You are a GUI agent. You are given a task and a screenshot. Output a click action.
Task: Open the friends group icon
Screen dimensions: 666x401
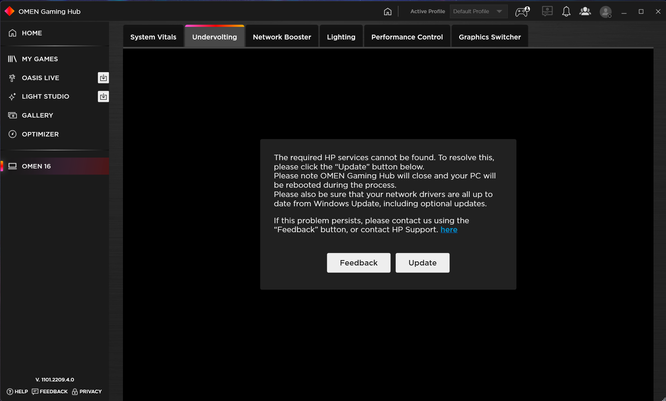[585, 11]
